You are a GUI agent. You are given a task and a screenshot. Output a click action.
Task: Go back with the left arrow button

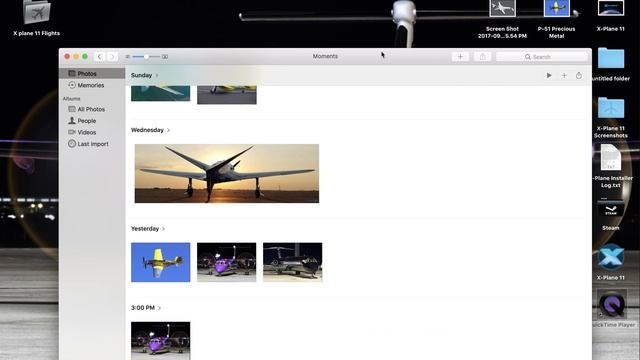[99, 57]
